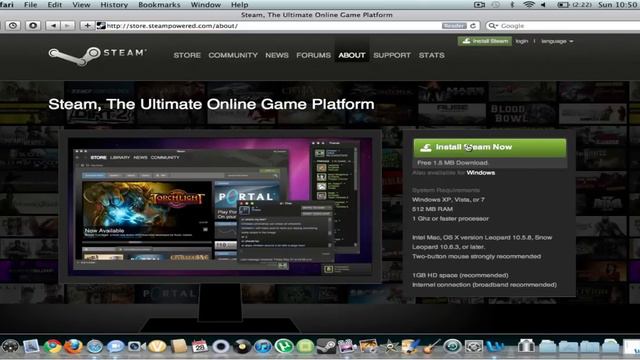Select the ABOUT tab on Steam
Screen dimensions: 640x360
(352, 55)
